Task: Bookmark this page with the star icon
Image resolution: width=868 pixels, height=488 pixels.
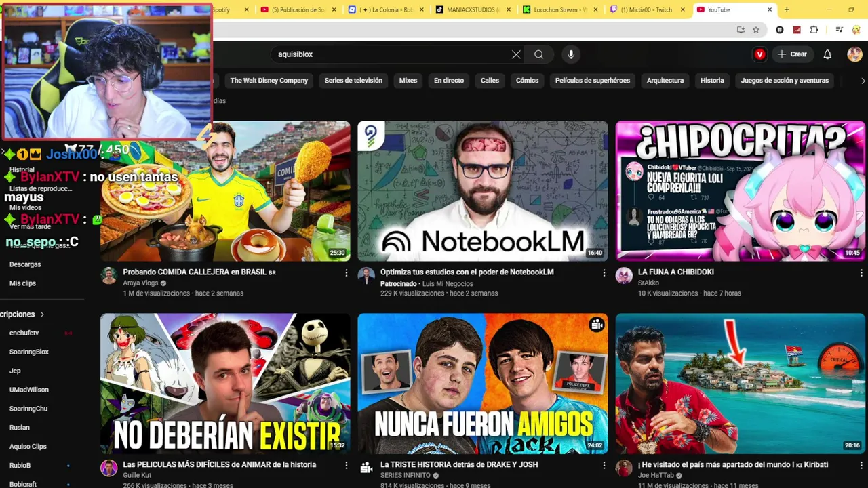Action: [x=755, y=30]
